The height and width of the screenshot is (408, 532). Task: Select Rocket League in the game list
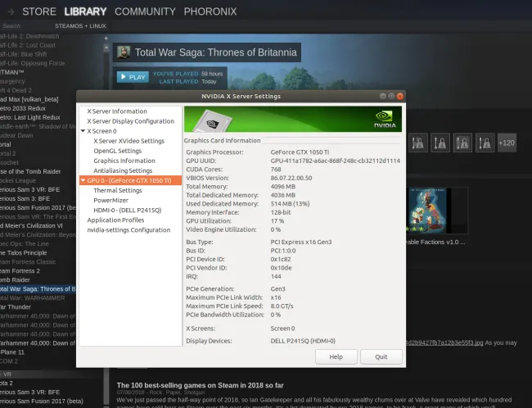[18, 180]
